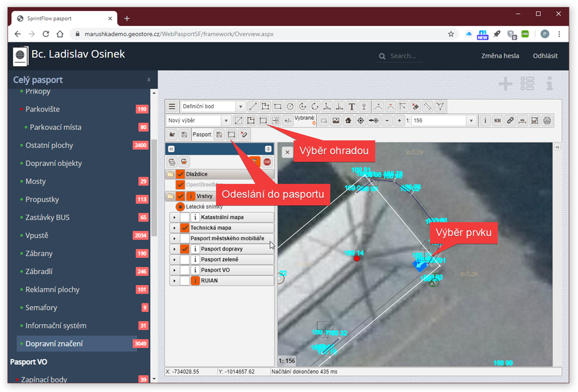The image size is (578, 392).
Task: Open the Nový výběr dropdown
Action: pos(199,120)
